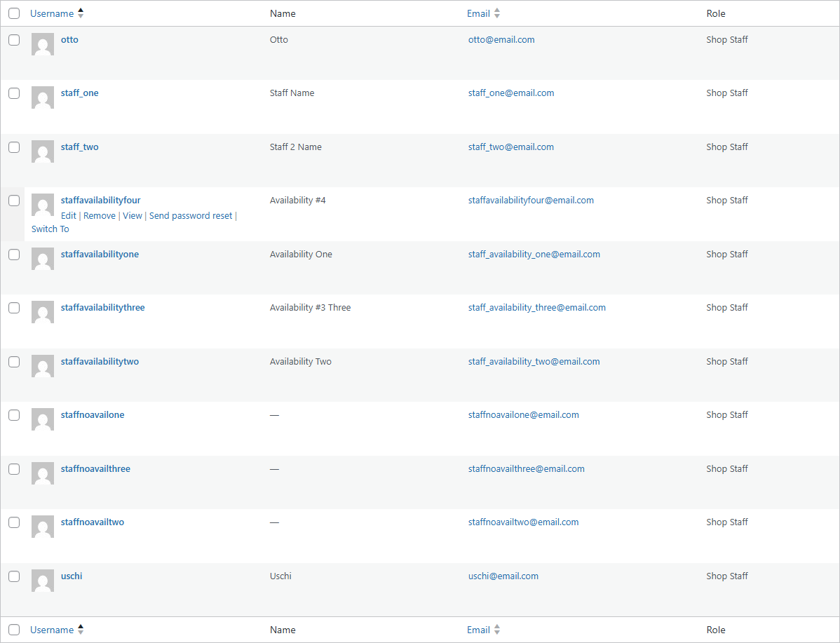Image resolution: width=840 pixels, height=643 pixels.
Task: Check the checkbox for the otto row
Action: click(14, 40)
